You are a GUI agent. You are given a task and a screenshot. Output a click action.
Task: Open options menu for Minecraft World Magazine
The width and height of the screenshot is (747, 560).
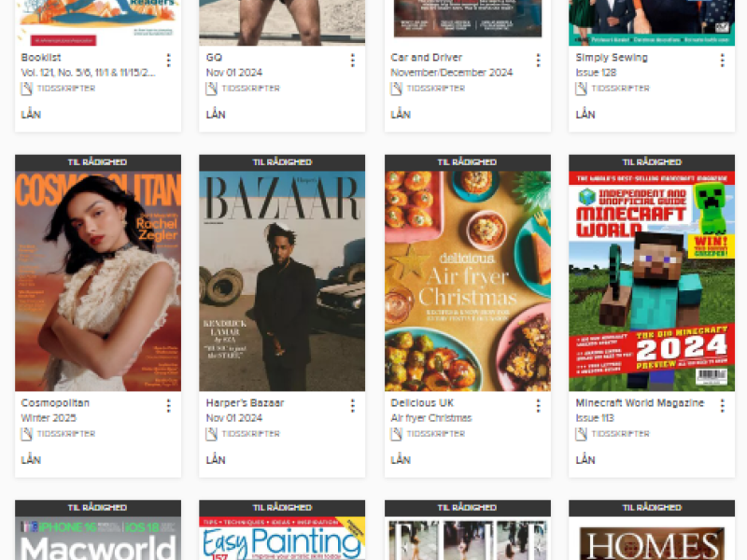(x=722, y=406)
